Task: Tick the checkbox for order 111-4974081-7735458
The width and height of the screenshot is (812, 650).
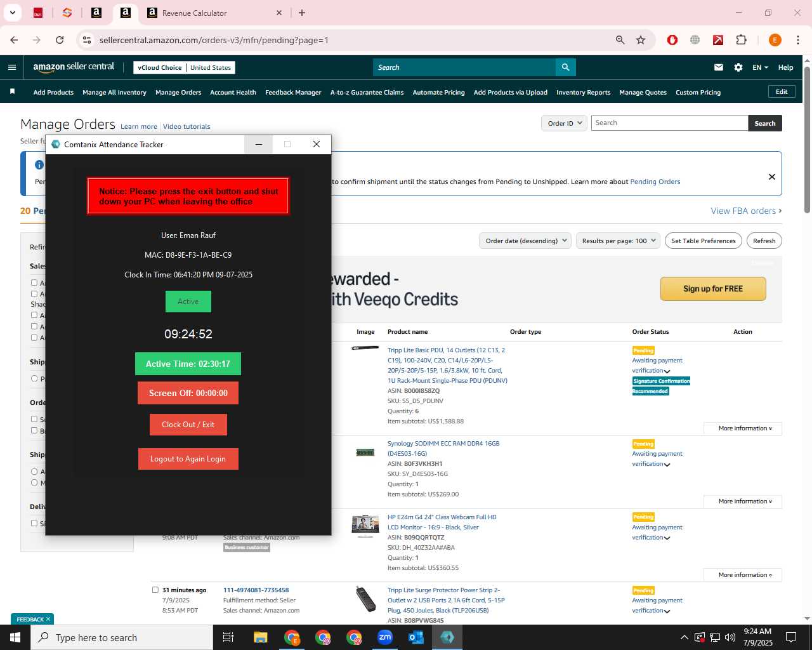Action: [x=155, y=590]
